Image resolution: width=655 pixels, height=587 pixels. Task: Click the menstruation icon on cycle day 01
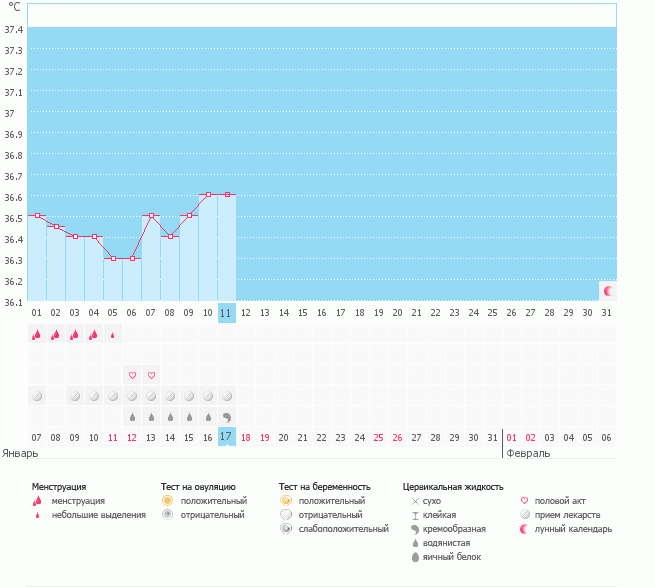[37, 335]
